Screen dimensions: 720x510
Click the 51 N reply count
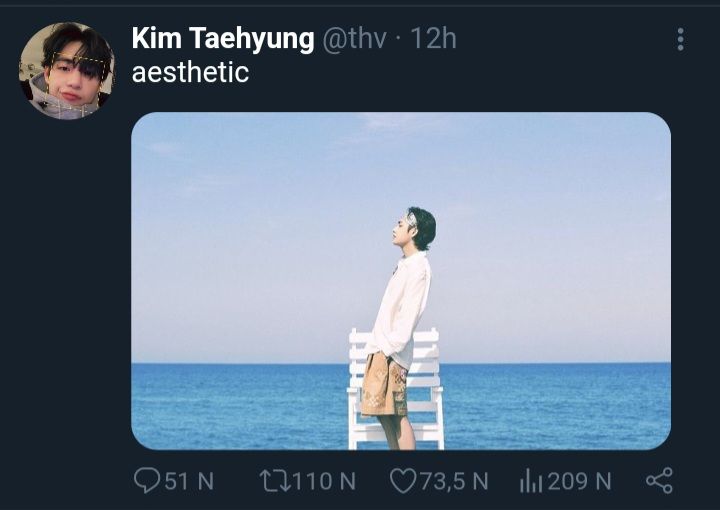click(189, 481)
